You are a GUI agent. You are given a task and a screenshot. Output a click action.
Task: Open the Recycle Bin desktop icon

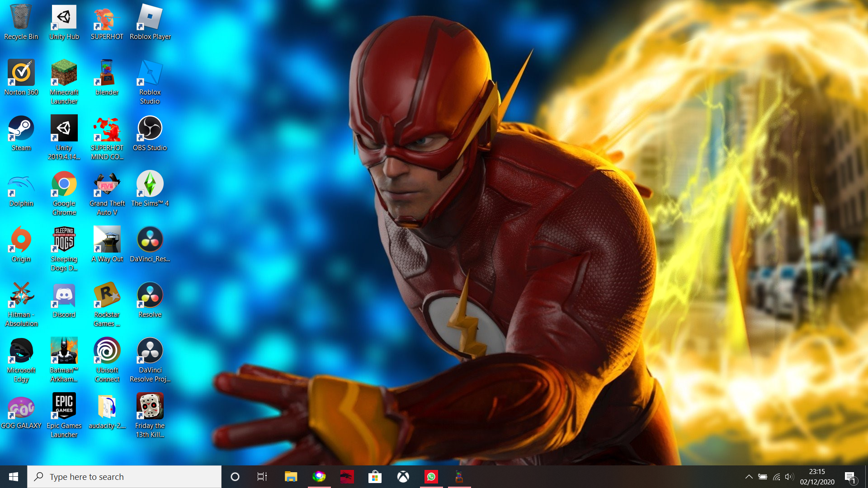tap(21, 23)
